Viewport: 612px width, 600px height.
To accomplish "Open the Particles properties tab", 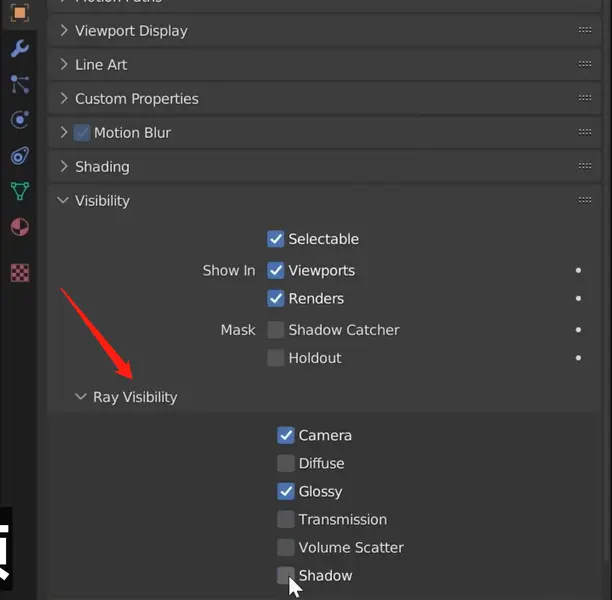I will [x=20, y=84].
